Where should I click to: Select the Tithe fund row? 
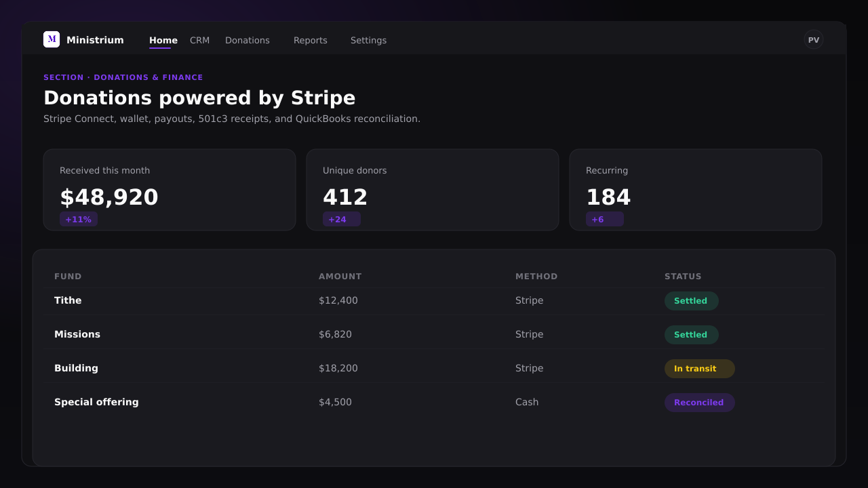[x=434, y=301]
